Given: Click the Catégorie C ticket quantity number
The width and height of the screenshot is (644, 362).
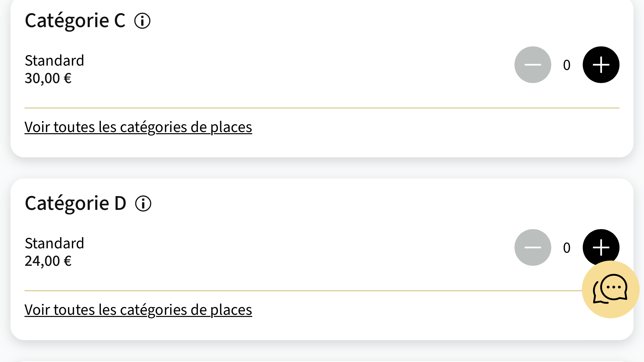Looking at the screenshot, I should tap(567, 65).
